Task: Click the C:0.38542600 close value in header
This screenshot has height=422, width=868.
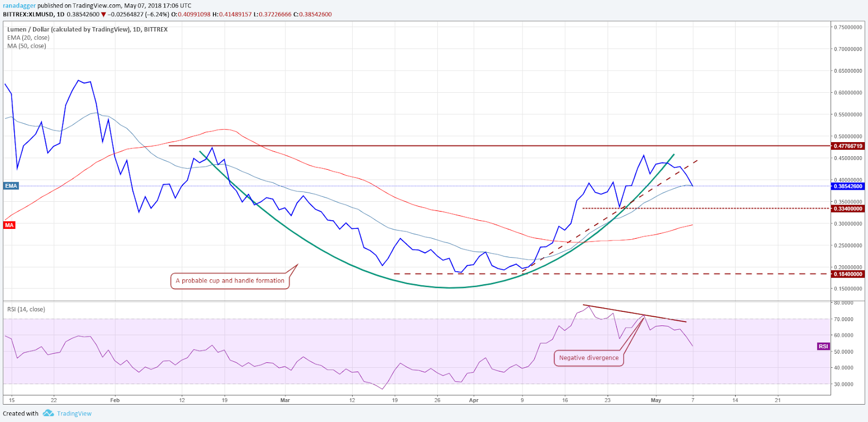Action: pos(312,14)
